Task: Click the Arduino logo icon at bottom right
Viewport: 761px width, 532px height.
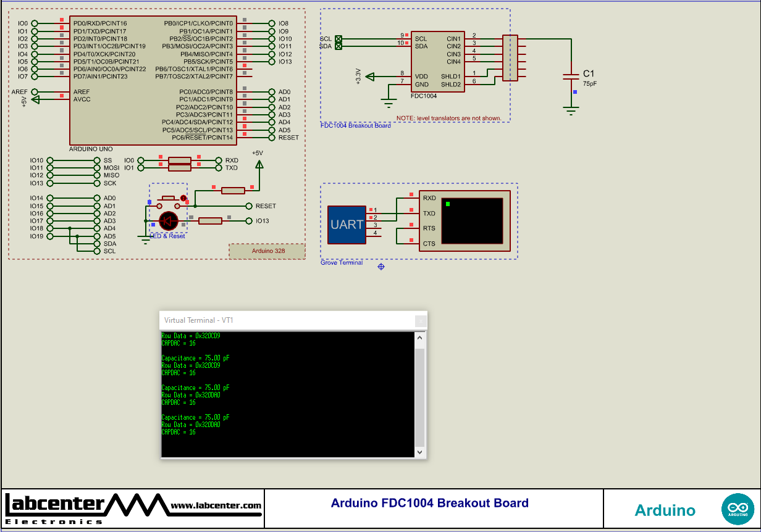Action: (x=739, y=508)
